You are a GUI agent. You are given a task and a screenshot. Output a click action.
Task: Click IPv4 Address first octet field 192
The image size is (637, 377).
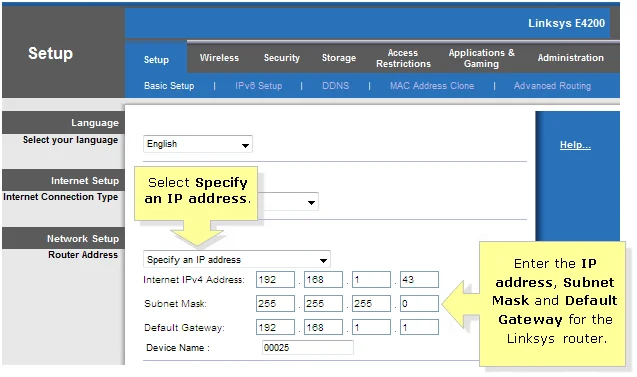click(x=275, y=280)
